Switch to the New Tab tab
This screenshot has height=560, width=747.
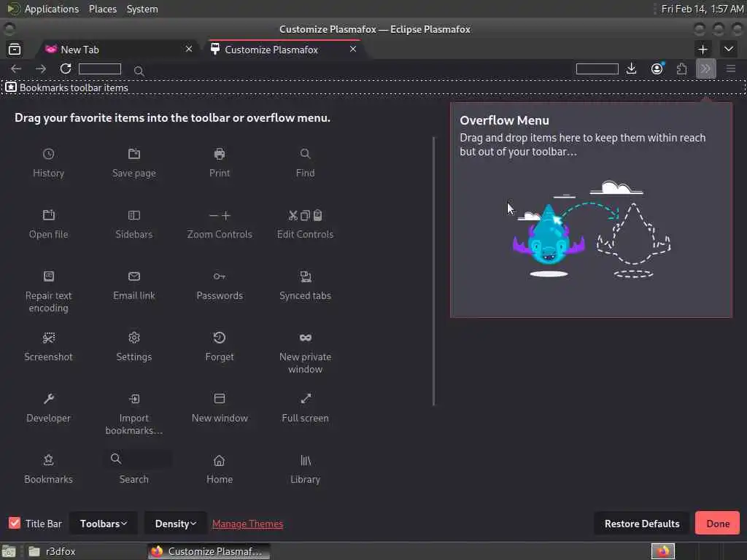118,49
